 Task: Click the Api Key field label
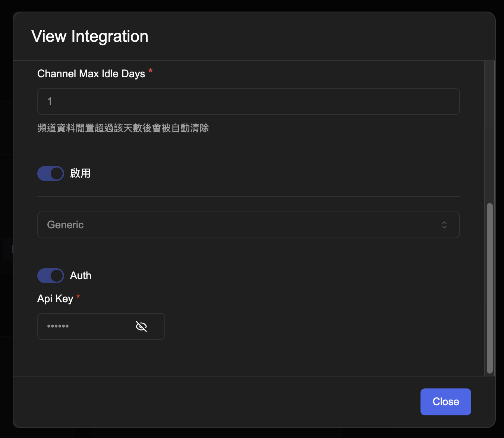[55, 299]
